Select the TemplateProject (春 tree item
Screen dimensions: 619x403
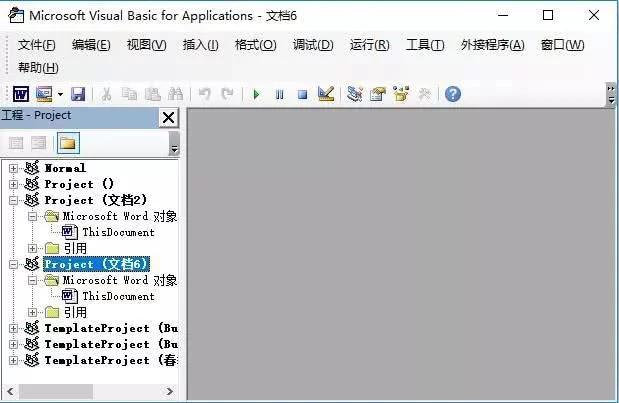click(111, 360)
